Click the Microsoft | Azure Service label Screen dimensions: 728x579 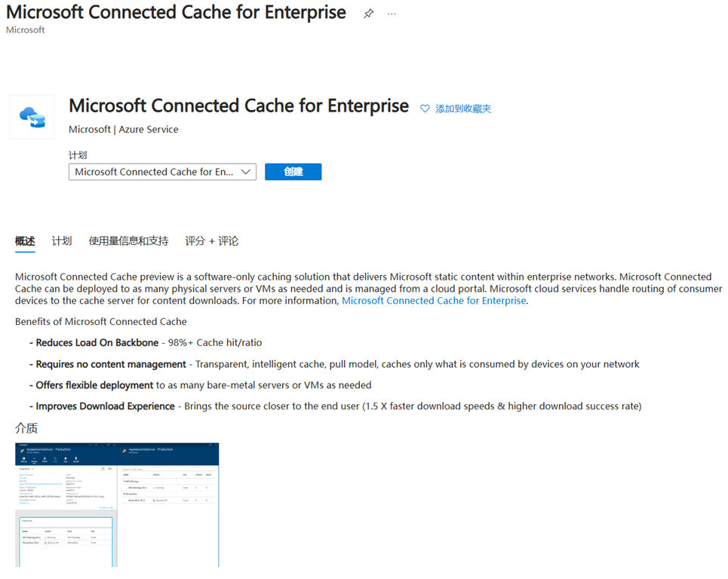124,130
